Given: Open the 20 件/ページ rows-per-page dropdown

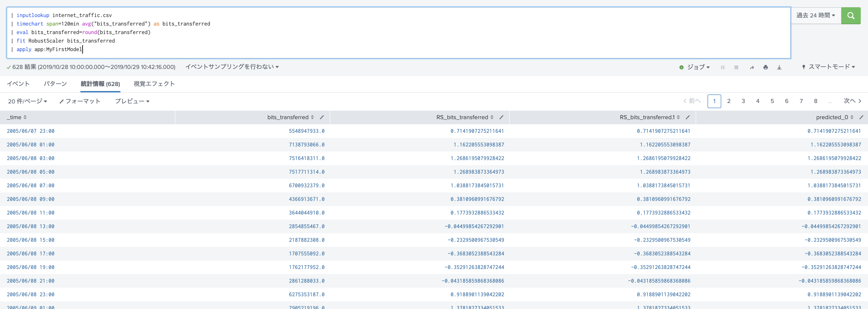Looking at the screenshot, I should (28, 101).
